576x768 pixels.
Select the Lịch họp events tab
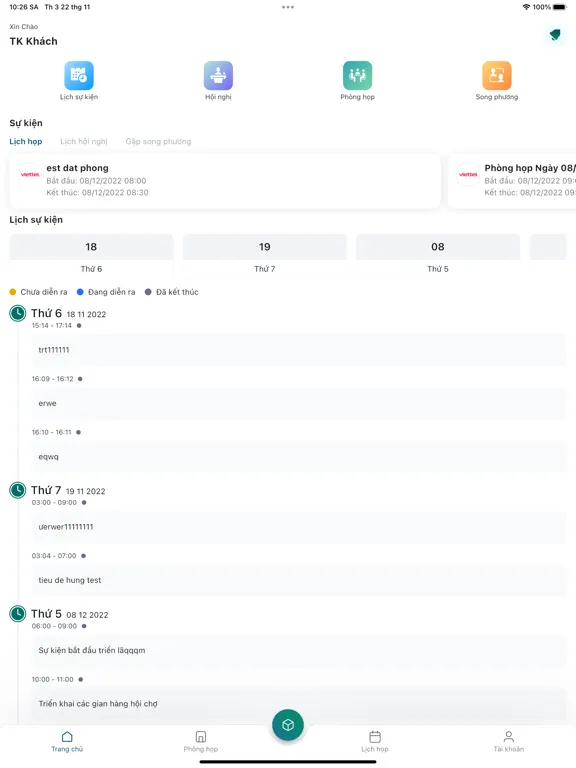(x=26, y=142)
